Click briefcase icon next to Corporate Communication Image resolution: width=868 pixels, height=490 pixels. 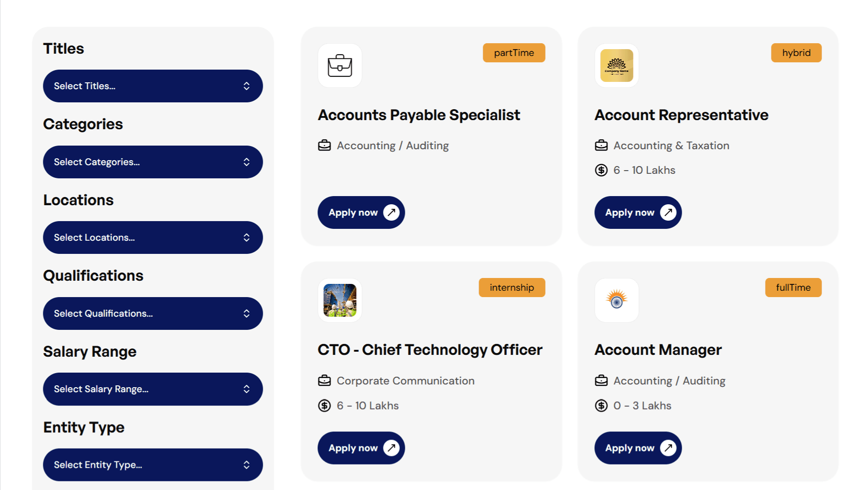tap(324, 380)
